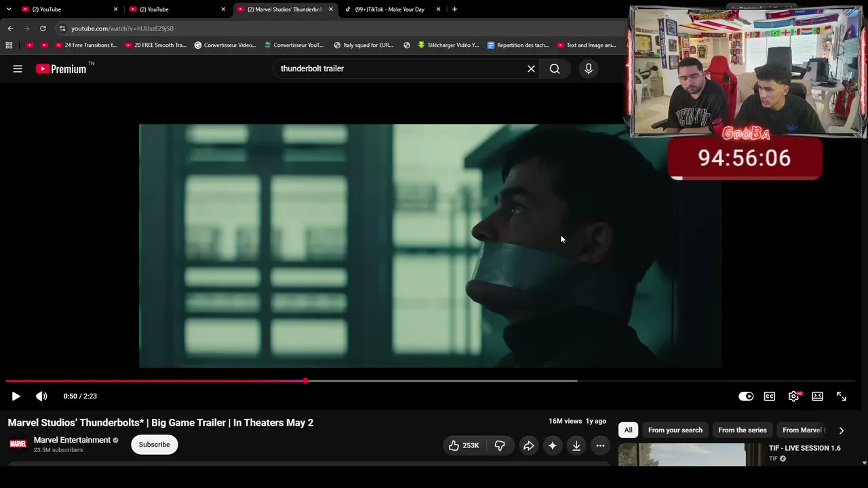Image resolution: width=868 pixels, height=488 pixels.
Task: Turn on closed captions (CC)
Action: click(770, 396)
